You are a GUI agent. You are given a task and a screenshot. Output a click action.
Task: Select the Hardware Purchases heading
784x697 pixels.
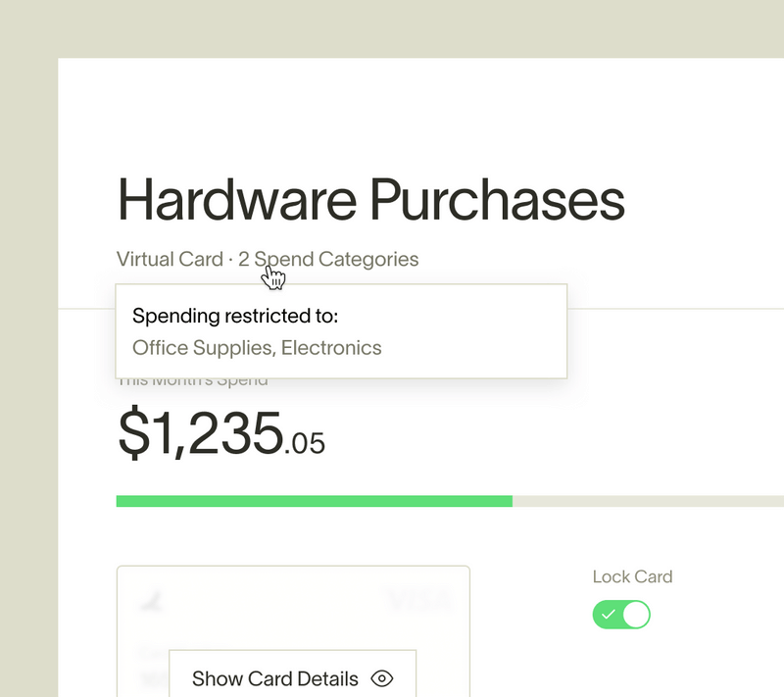[371, 200]
